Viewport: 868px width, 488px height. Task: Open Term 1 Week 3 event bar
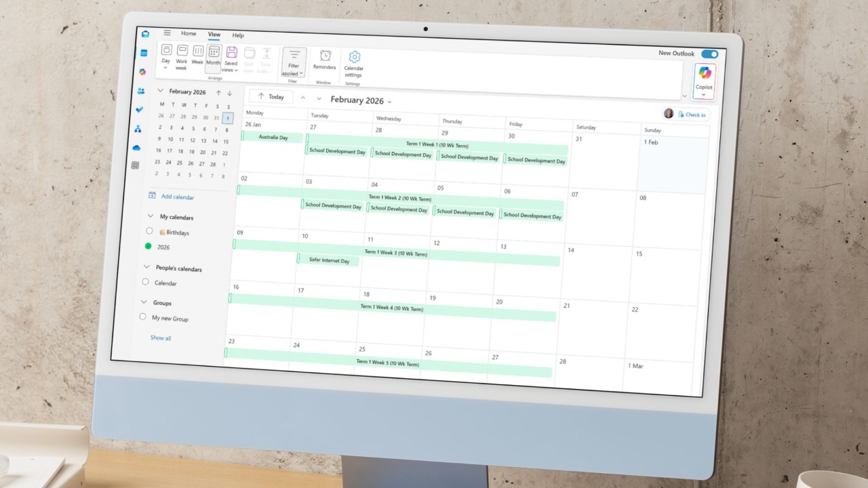(396, 253)
